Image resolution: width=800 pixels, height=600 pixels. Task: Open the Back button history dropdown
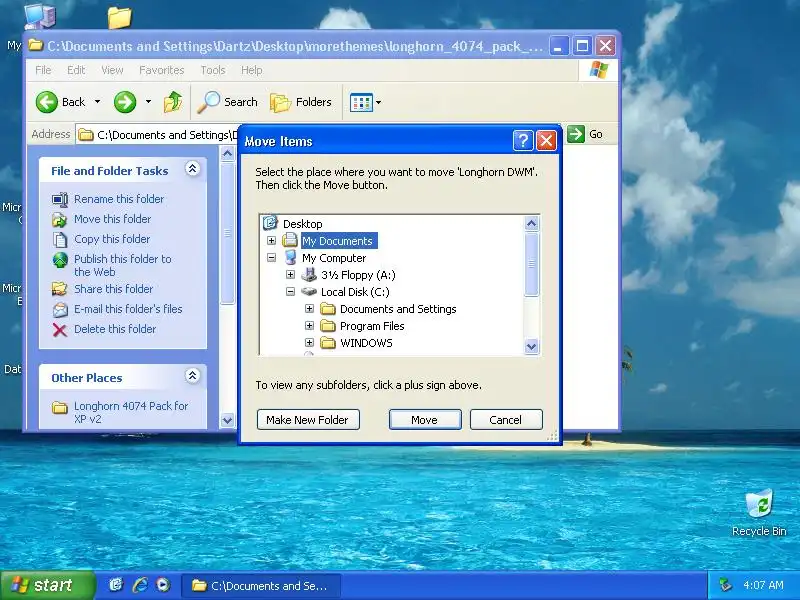click(97, 102)
